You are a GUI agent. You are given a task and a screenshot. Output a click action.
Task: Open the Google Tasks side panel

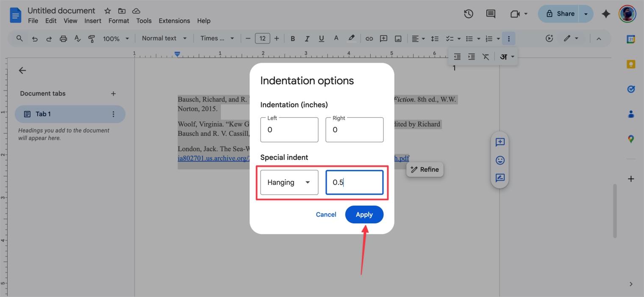631,89
